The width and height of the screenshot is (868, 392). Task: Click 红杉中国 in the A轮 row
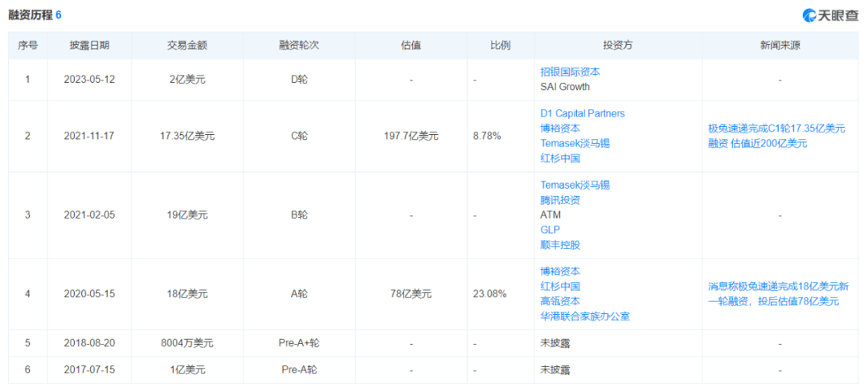[560, 287]
